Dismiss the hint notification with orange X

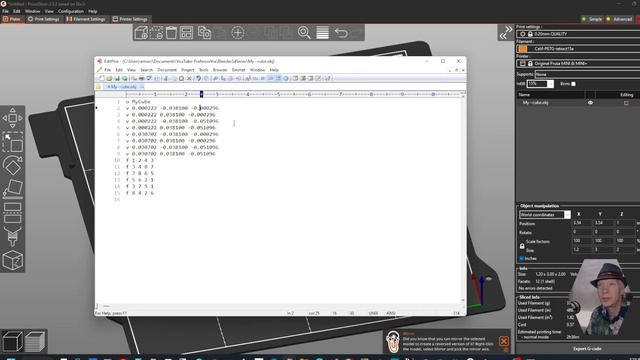[x=504, y=341]
